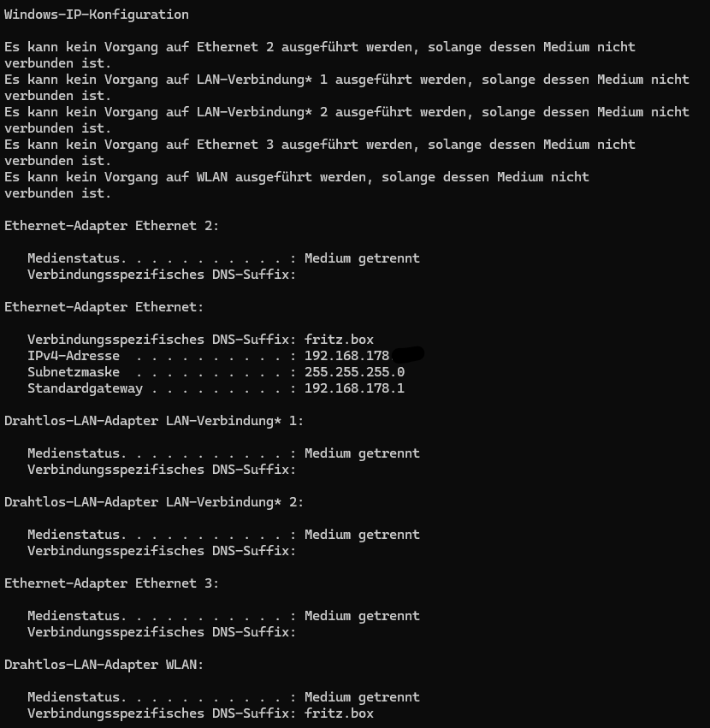The width and height of the screenshot is (710, 728).
Task: Click the Standardgateway value 192.168.178.1
Action: (x=354, y=388)
